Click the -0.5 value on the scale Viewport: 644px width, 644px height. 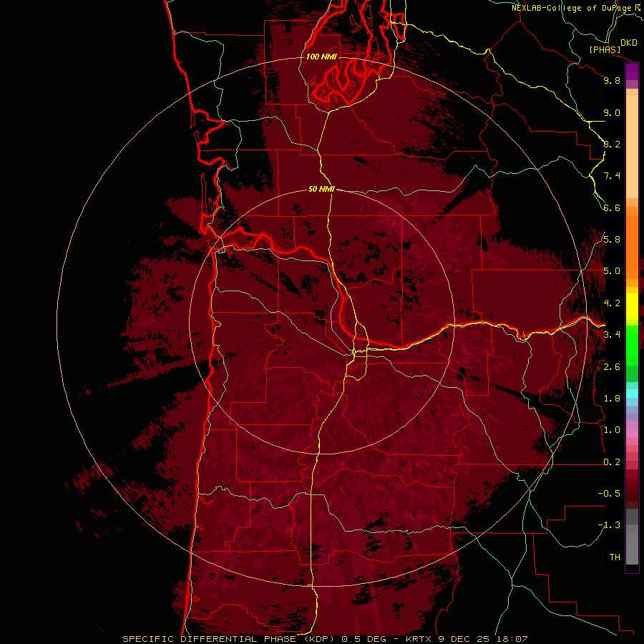pyautogui.click(x=609, y=494)
